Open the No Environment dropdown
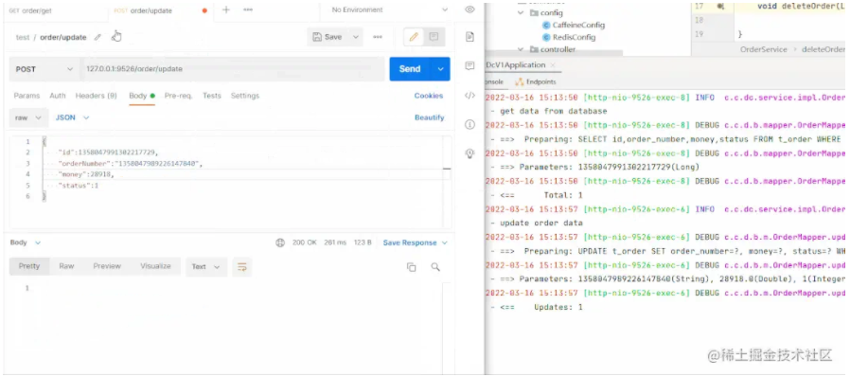This screenshot has width=868, height=377. 389,10
